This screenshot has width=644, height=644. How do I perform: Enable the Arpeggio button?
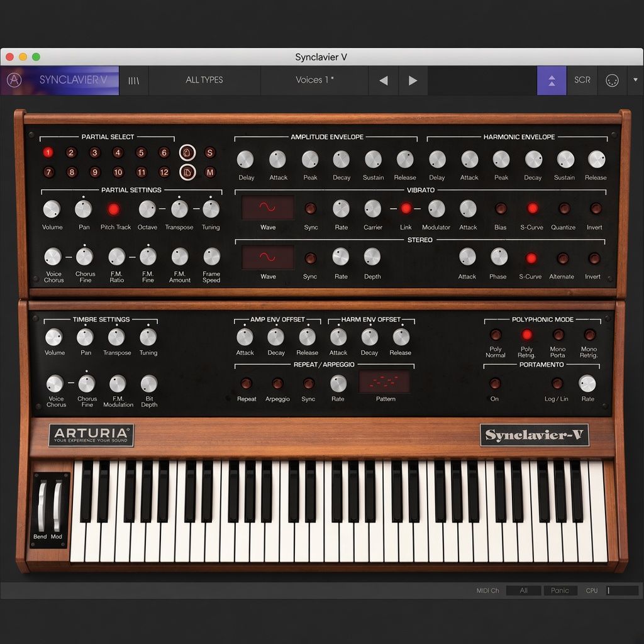point(277,383)
